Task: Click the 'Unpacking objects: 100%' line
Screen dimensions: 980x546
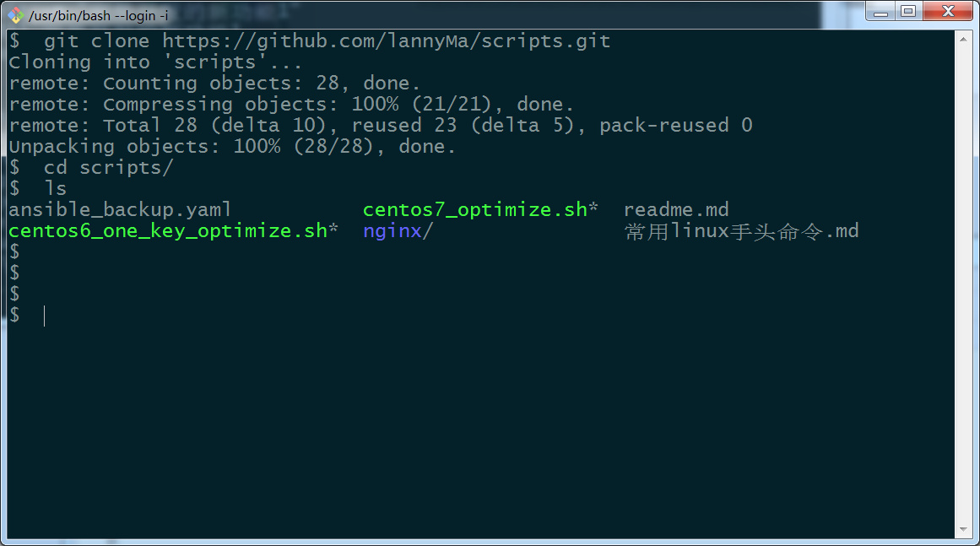Action: pyautogui.click(x=232, y=147)
